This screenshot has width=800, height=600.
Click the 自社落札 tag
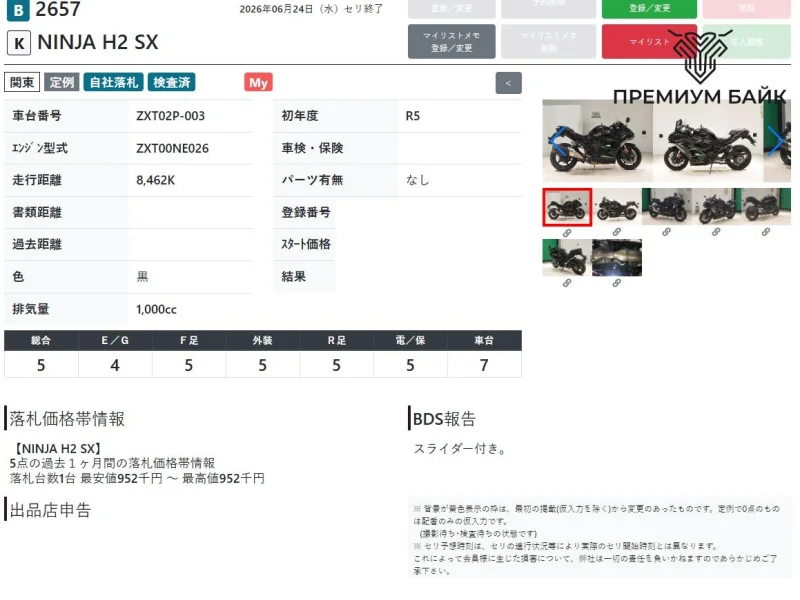pyautogui.click(x=113, y=83)
